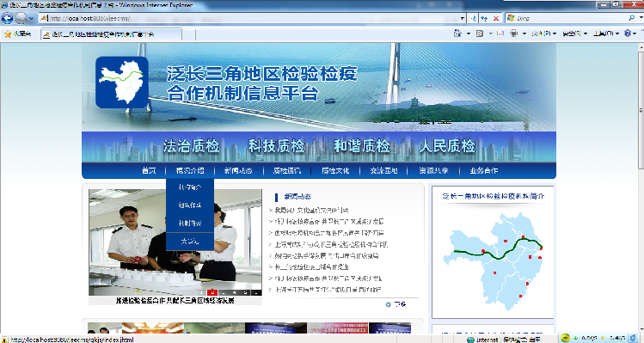Click the RSS feeds icon in command bar
The image size is (644, 343).
tap(479, 34)
